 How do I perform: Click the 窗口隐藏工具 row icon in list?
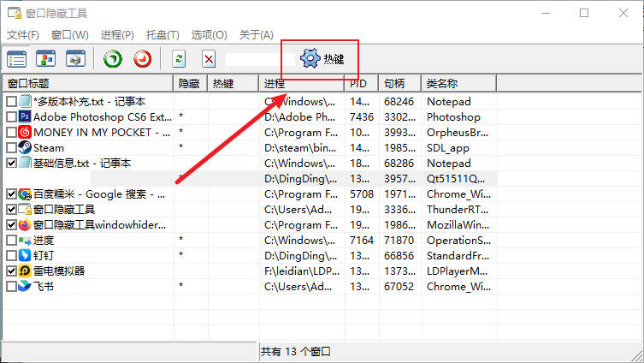coord(25,209)
